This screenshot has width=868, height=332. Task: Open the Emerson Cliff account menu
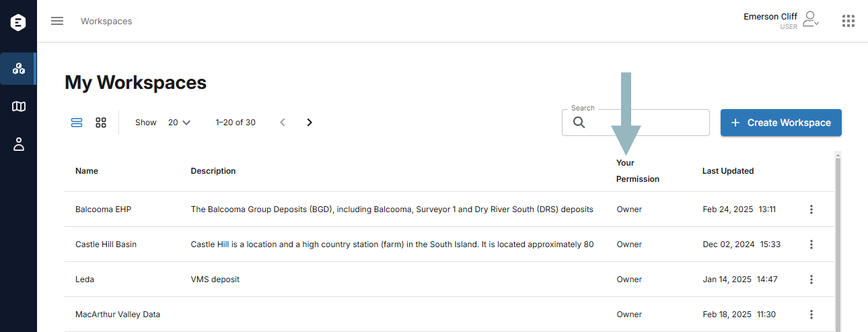(x=781, y=20)
